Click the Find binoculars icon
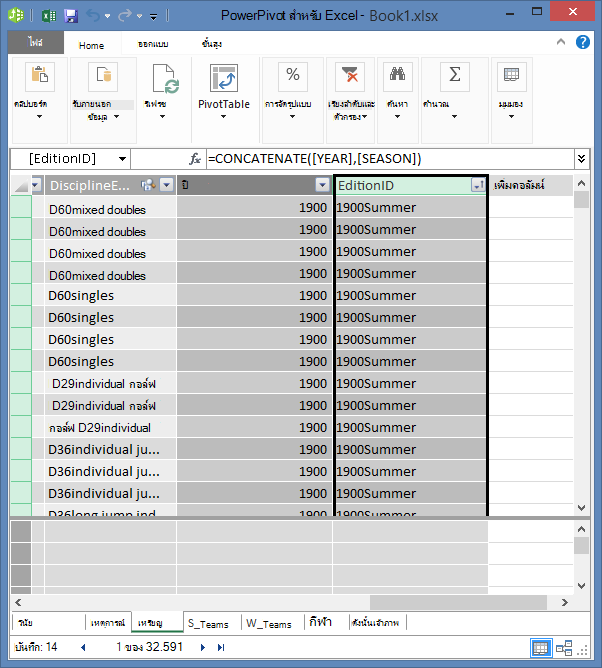 [397, 77]
